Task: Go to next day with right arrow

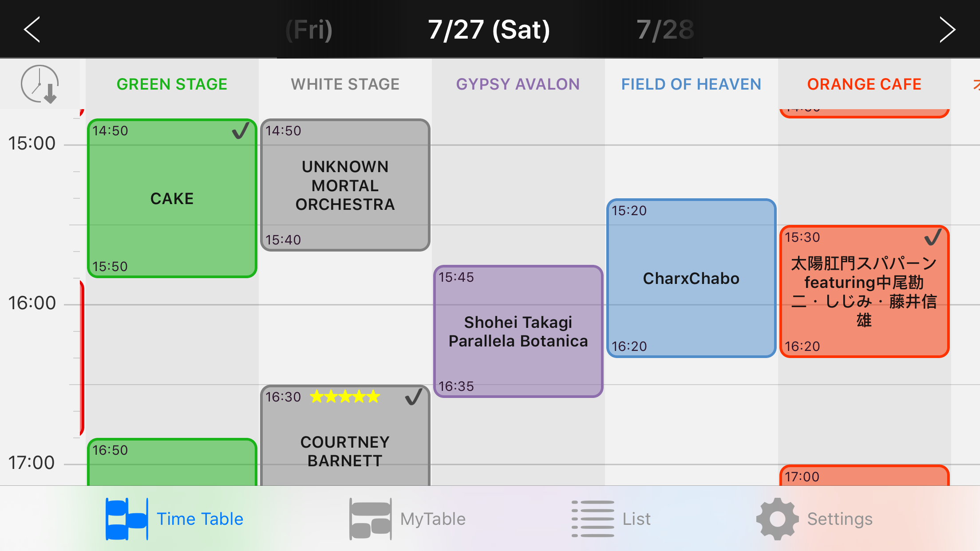Action: 947,29
